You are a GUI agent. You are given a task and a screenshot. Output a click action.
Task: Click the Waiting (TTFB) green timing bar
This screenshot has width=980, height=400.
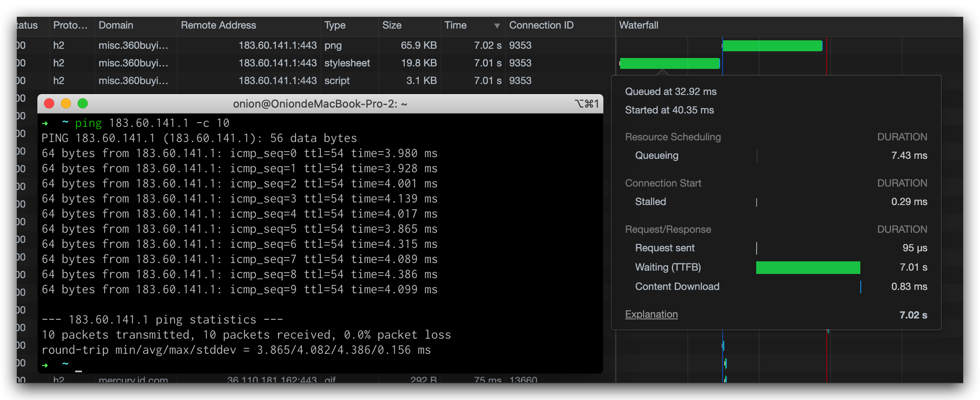(x=808, y=268)
